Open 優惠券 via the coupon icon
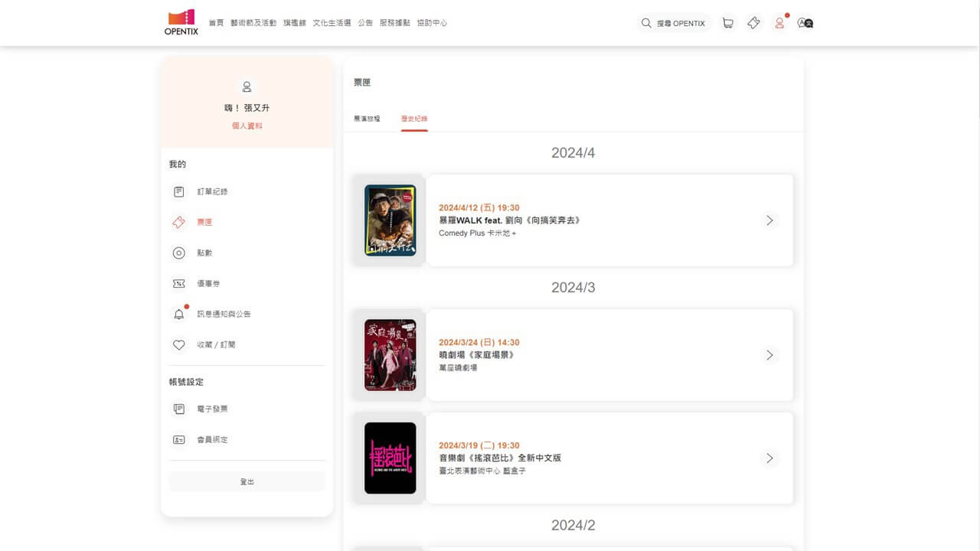This screenshot has height=551, width=980. [x=178, y=283]
